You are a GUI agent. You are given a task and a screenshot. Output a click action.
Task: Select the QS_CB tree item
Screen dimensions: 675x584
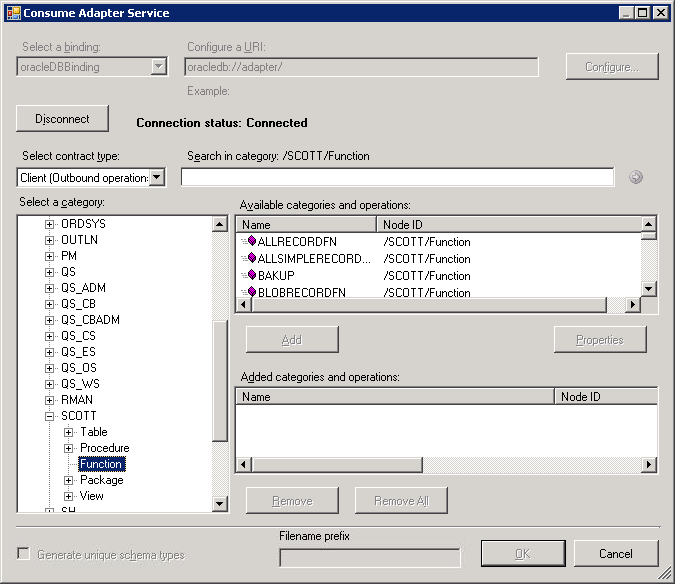78,304
